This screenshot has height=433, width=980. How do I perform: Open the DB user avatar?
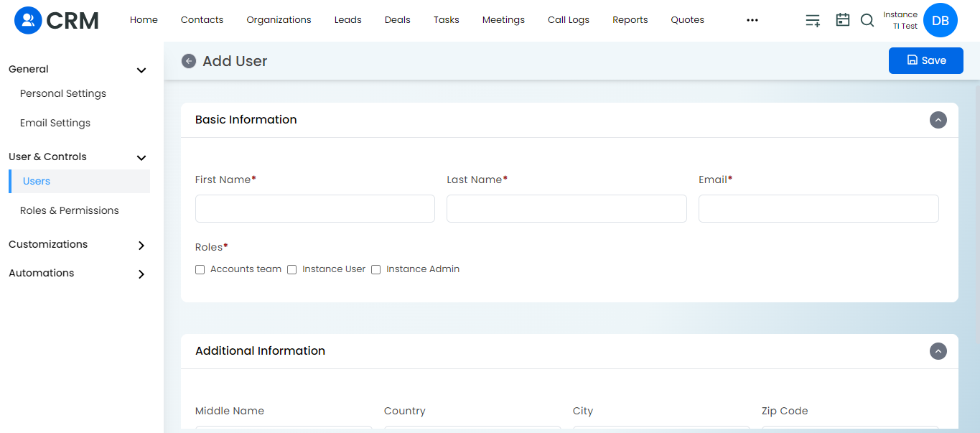941,20
